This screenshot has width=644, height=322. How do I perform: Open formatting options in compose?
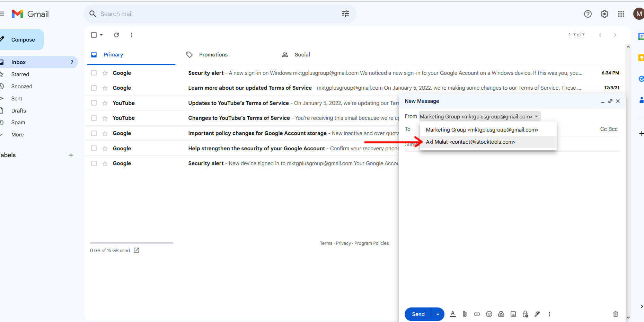452,314
